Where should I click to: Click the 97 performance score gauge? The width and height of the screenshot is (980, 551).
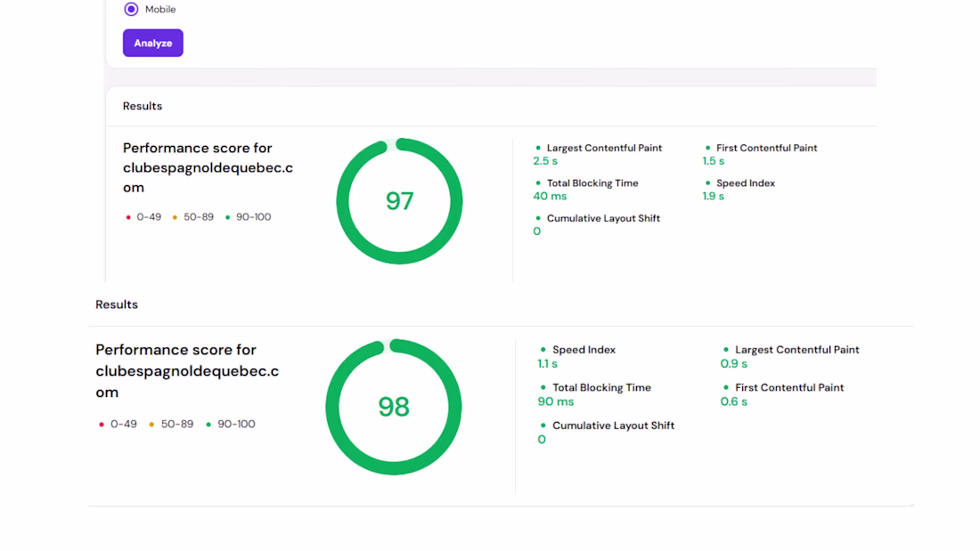point(399,201)
